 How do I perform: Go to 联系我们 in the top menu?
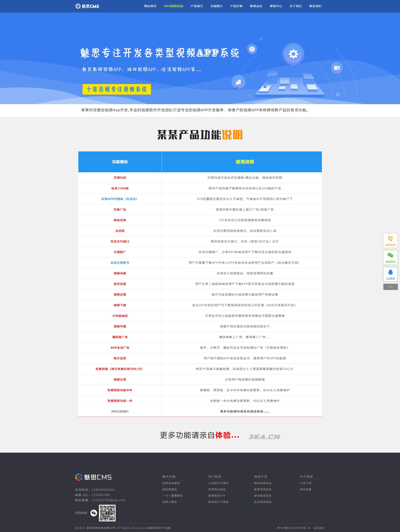[x=315, y=6]
